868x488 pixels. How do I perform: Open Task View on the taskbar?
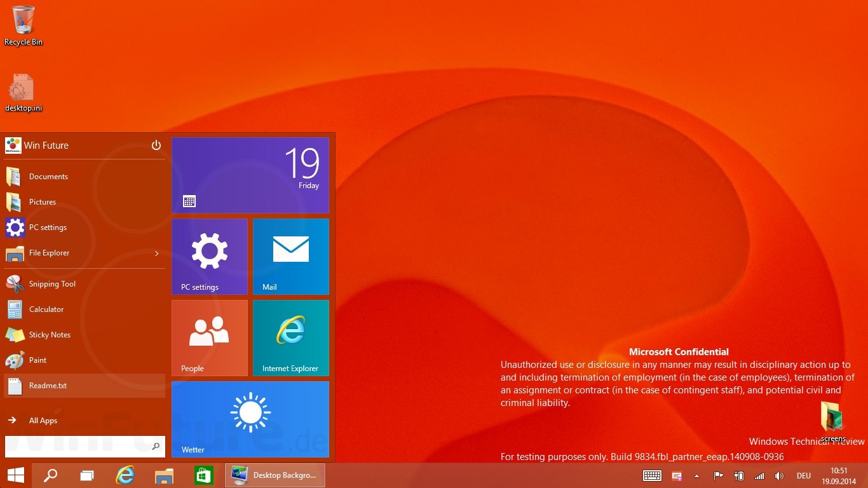pos(87,475)
